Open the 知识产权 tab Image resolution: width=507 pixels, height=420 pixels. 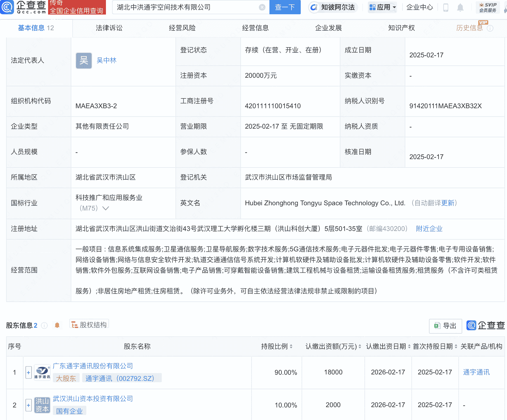[401, 28]
